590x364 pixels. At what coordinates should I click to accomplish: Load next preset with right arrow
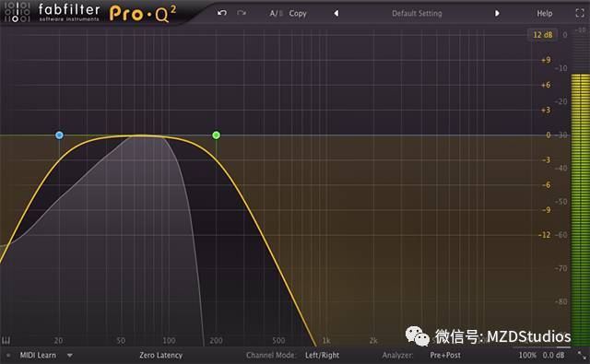[497, 13]
